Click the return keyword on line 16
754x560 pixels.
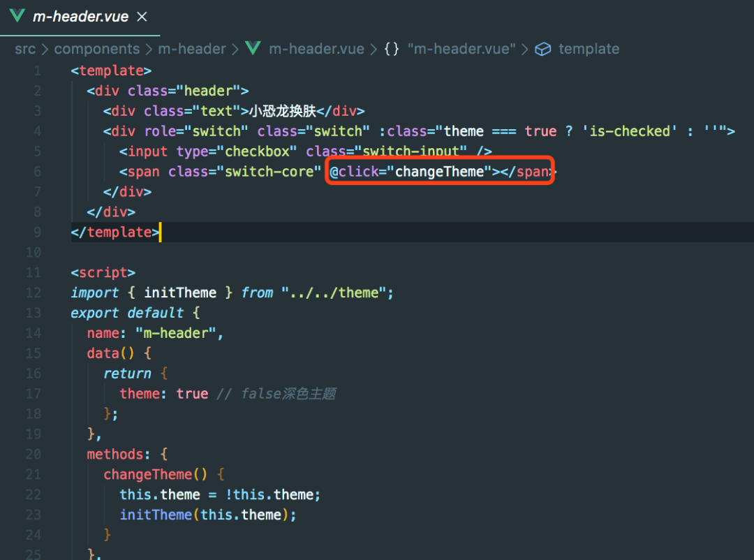coord(127,374)
